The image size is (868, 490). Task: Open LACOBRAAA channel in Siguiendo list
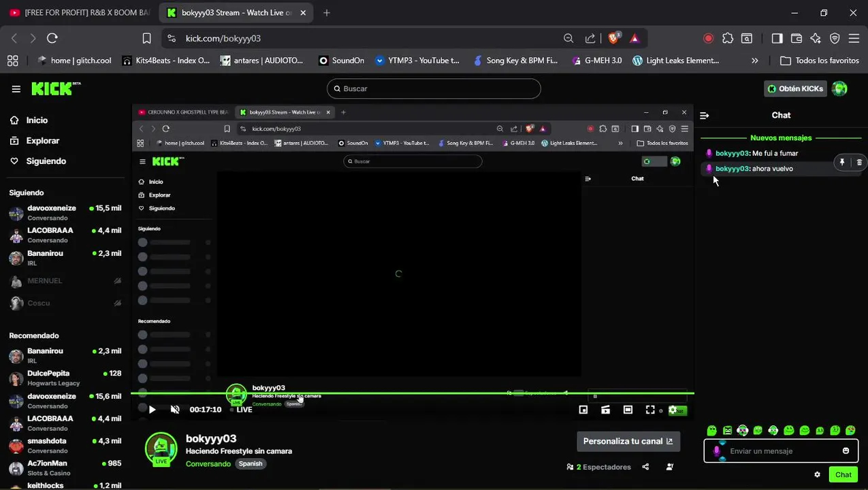(65, 235)
